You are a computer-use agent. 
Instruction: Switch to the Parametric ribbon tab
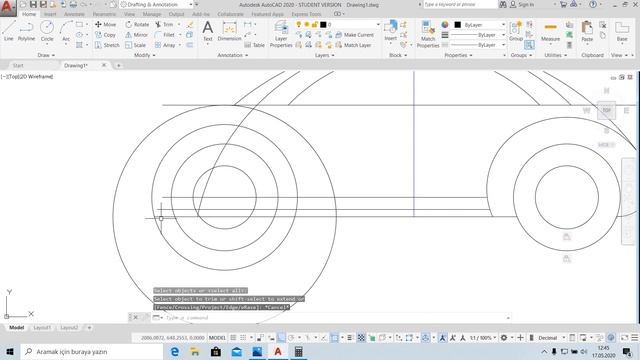click(x=104, y=14)
